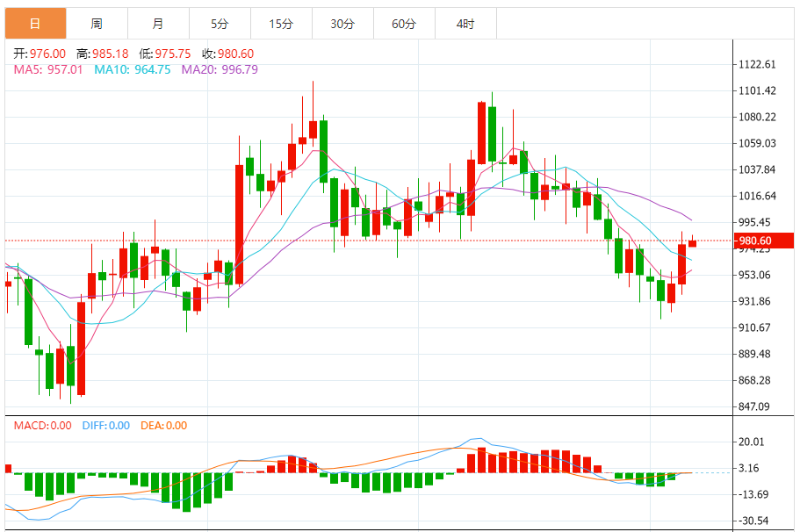The width and height of the screenshot is (800, 532).
Task: Click the -13.69 MACD axis label
Action: pos(752,494)
